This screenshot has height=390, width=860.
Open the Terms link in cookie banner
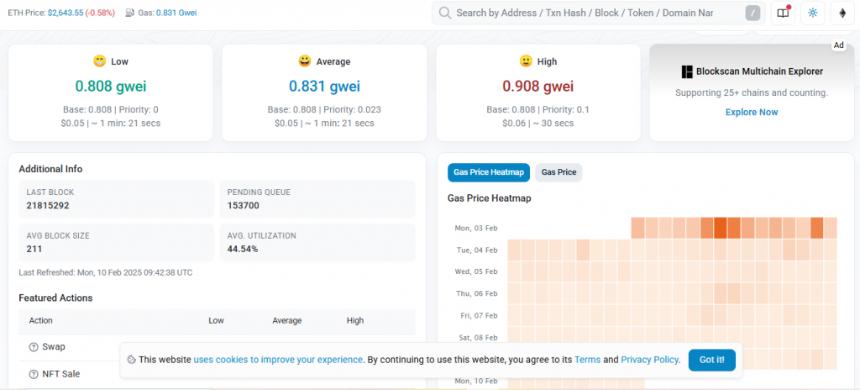[x=587, y=360]
